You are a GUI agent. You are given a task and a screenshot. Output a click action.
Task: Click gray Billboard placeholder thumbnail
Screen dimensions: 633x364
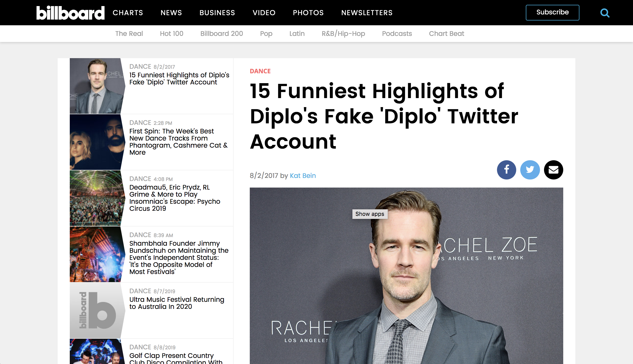[x=97, y=310]
